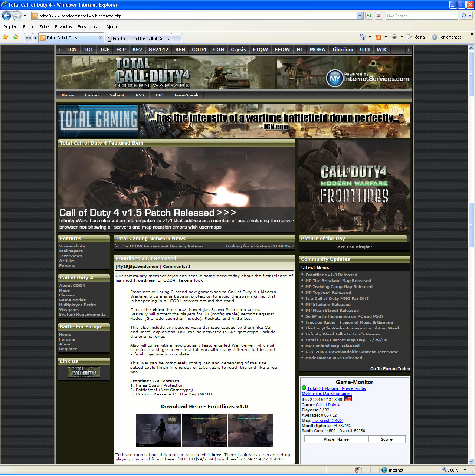
Task: Close the Total Call of Duty 4 tab
Action: 100,38
